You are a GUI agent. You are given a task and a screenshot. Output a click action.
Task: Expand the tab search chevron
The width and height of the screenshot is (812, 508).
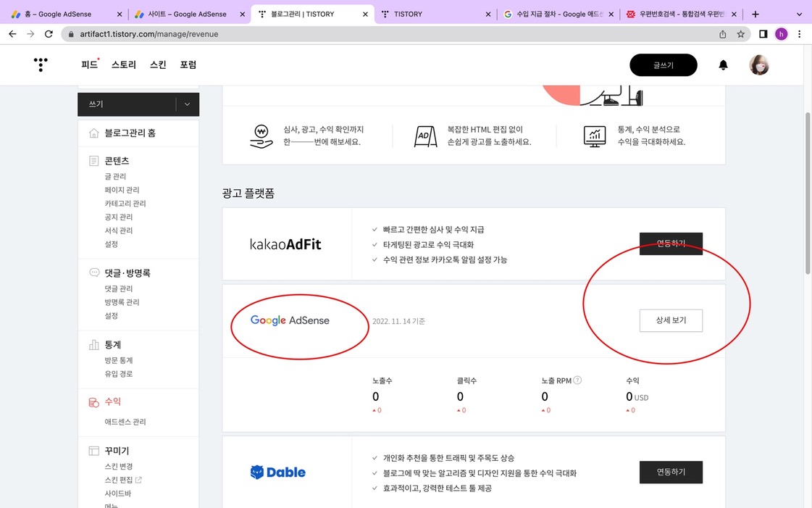coord(799,14)
